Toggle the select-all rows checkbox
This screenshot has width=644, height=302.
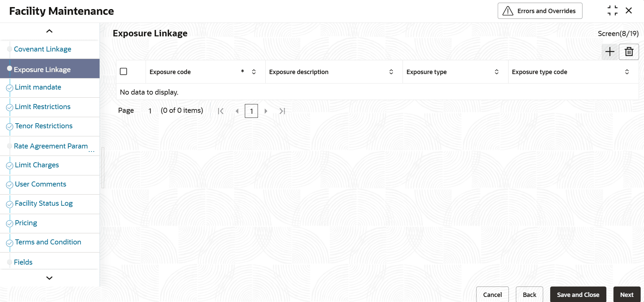coord(123,72)
